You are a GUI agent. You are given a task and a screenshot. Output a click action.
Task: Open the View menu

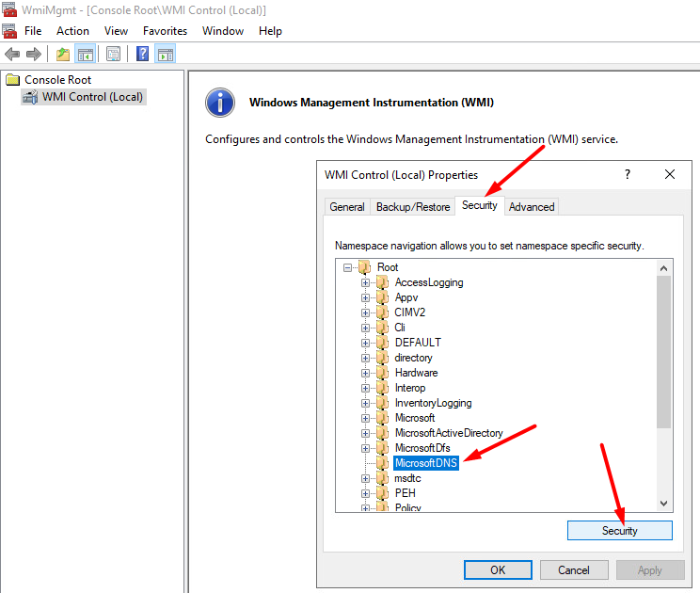click(x=116, y=31)
